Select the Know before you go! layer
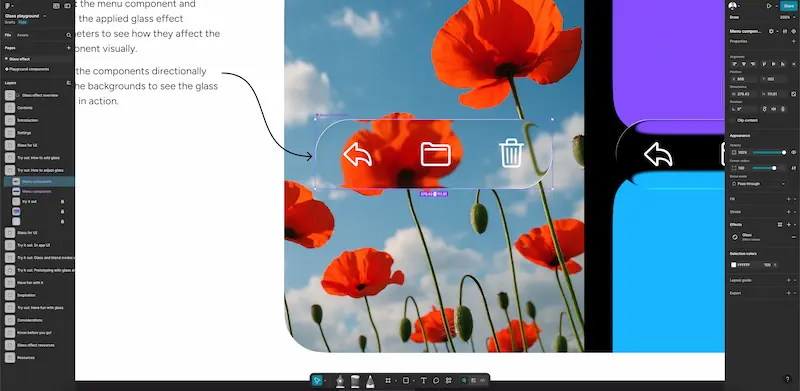 coord(34,333)
